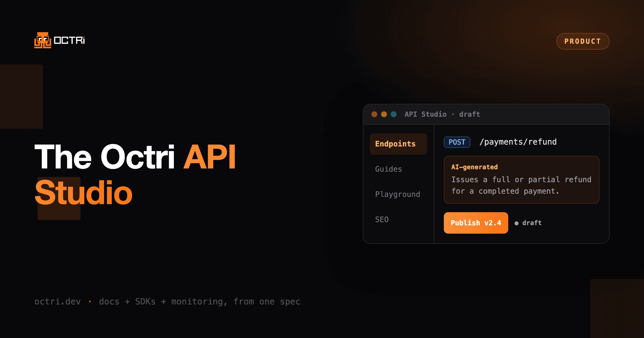
Task: Click the orange 'Studio' headline word
Action: [x=83, y=192]
